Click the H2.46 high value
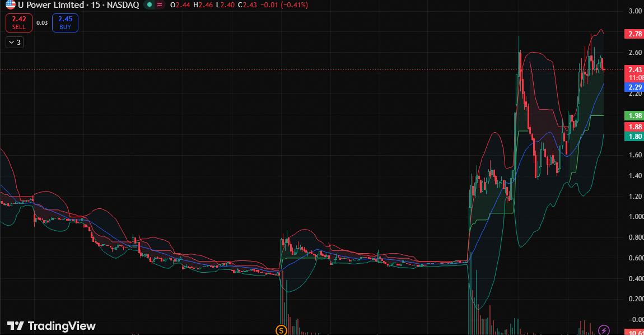This screenshot has height=336, width=644. click(203, 5)
